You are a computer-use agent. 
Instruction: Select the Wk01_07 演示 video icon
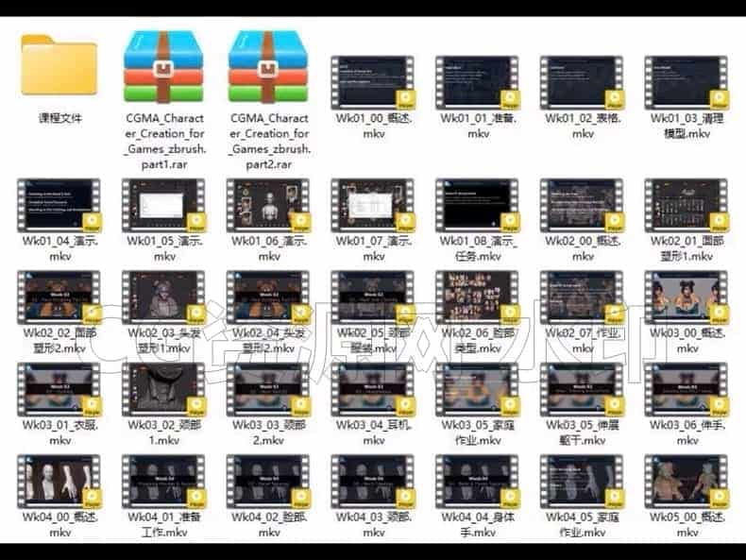tap(374, 206)
